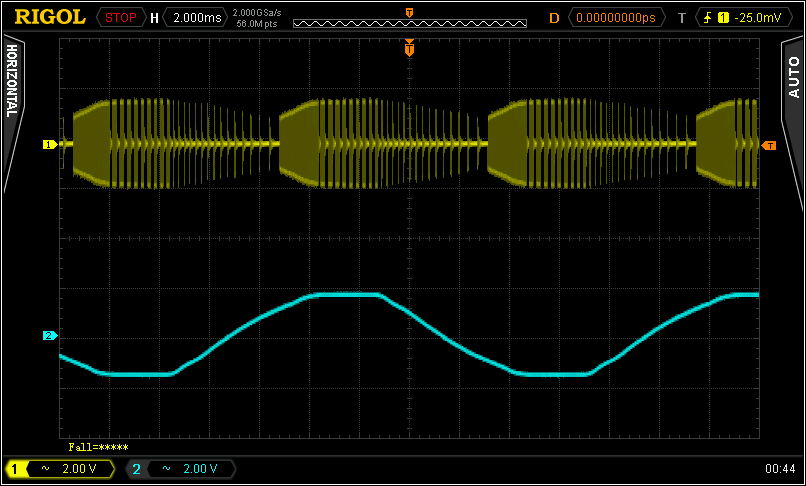Click the T trigger label in header

click(682, 19)
